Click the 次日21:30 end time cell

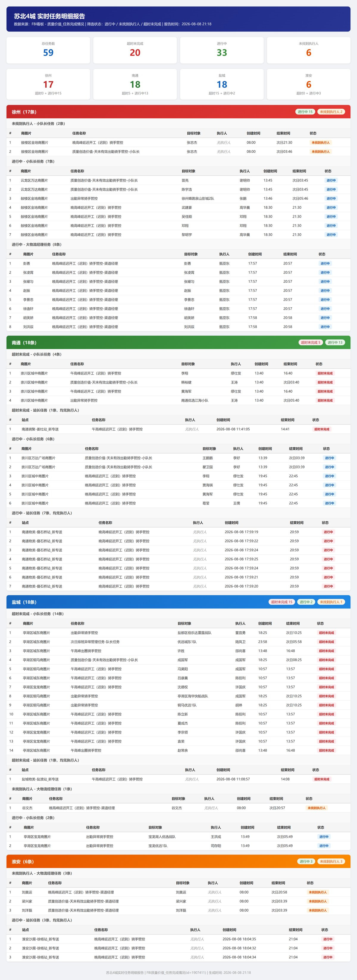click(284, 143)
